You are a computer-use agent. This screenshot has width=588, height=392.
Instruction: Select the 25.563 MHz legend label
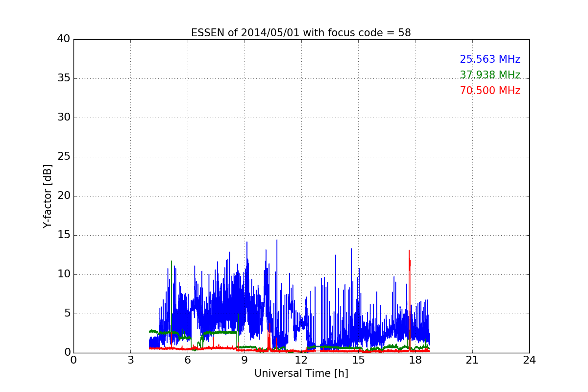[490, 59]
